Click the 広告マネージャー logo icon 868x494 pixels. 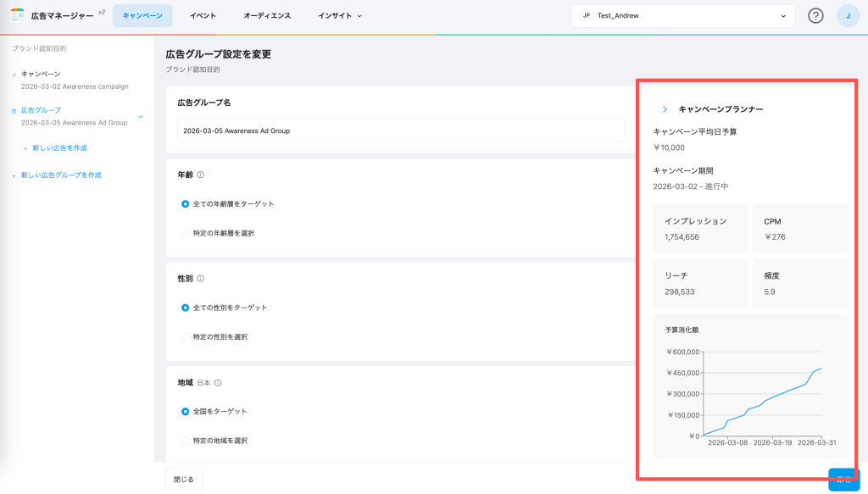(x=17, y=15)
